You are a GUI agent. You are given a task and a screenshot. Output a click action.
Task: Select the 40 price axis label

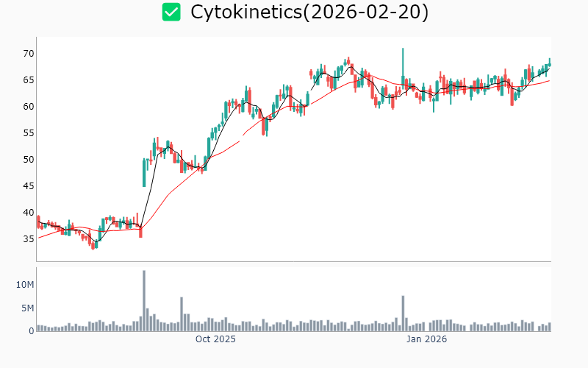coord(28,212)
